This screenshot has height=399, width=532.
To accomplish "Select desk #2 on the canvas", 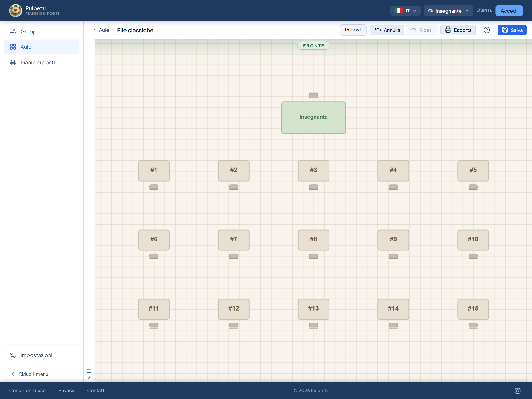I will [x=234, y=171].
